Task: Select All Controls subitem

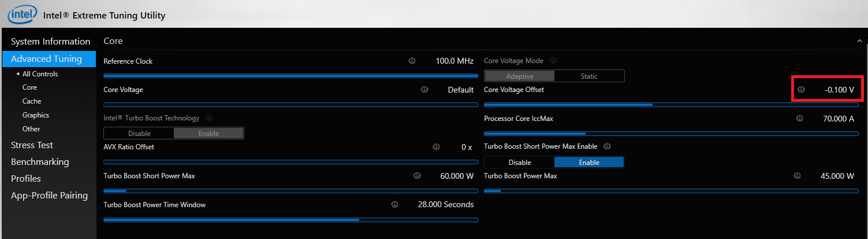Action: pos(40,74)
